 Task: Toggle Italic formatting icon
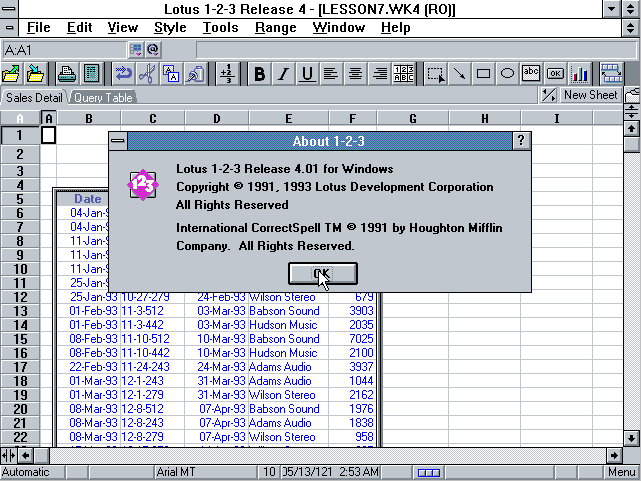point(283,74)
